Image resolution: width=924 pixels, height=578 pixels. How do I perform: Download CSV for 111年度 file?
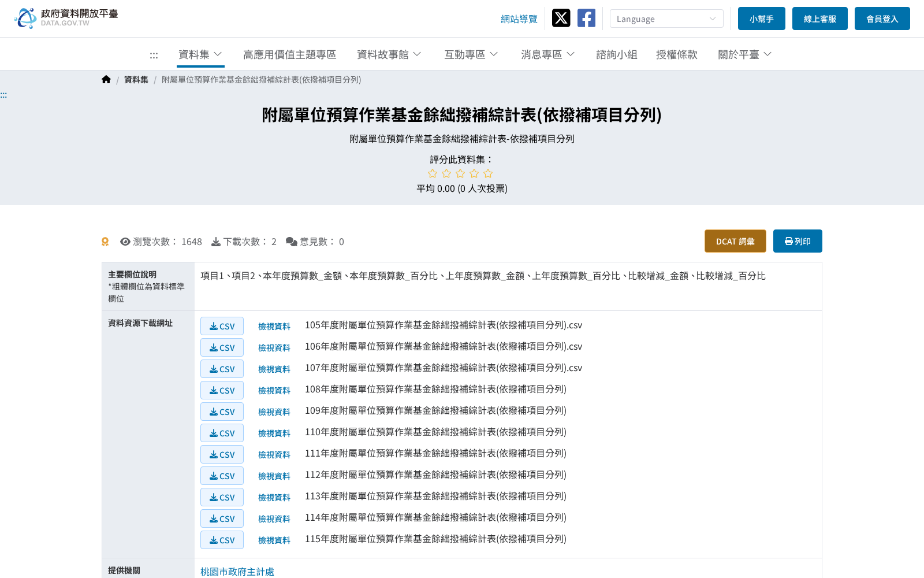(222, 454)
